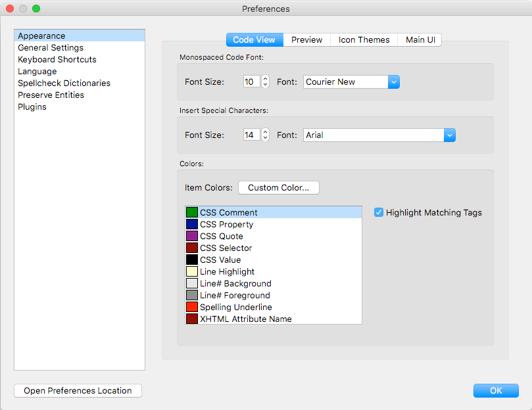This screenshot has height=410, width=532.
Task: Click the code font size stepper arrows
Action: tap(265, 81)
